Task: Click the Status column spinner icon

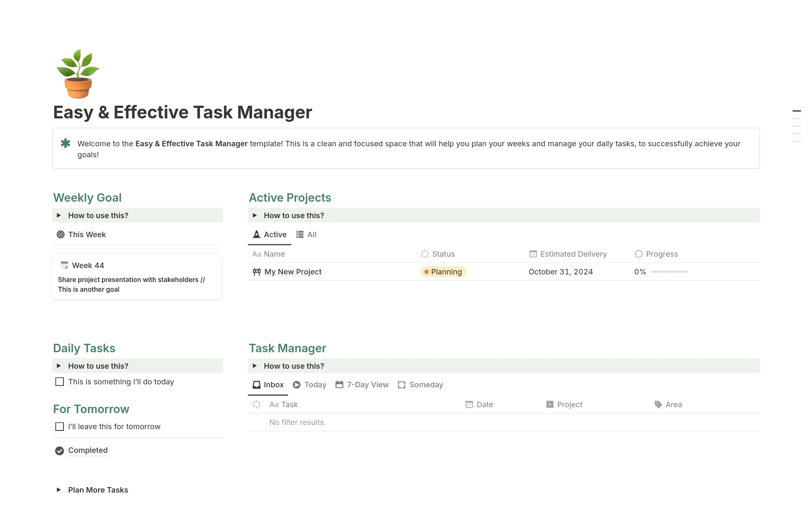Action: 425,254
